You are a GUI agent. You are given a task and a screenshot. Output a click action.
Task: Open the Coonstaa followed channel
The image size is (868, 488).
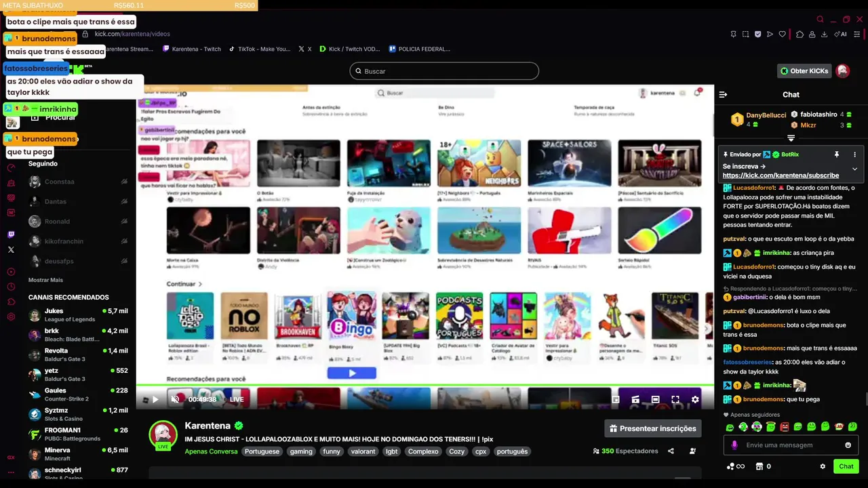coord(79,182)
